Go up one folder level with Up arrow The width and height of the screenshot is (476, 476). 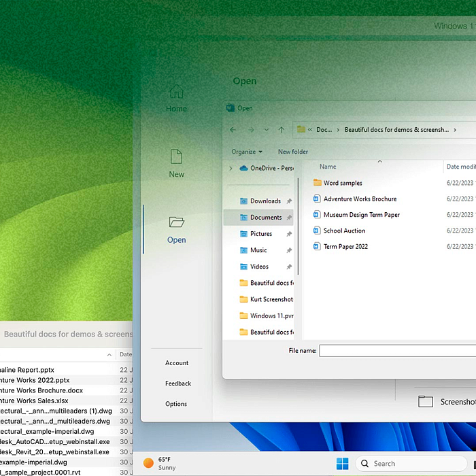click(x=282, y=130)
